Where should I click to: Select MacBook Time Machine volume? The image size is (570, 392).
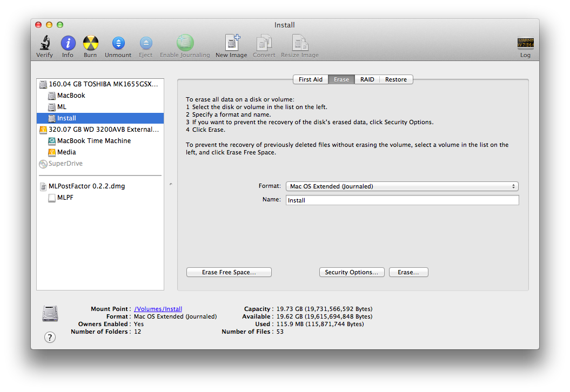point(100,140)
